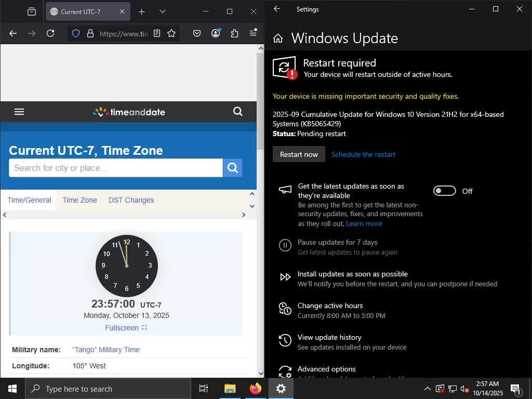Click tab strip up chevron

coord(252,194)
